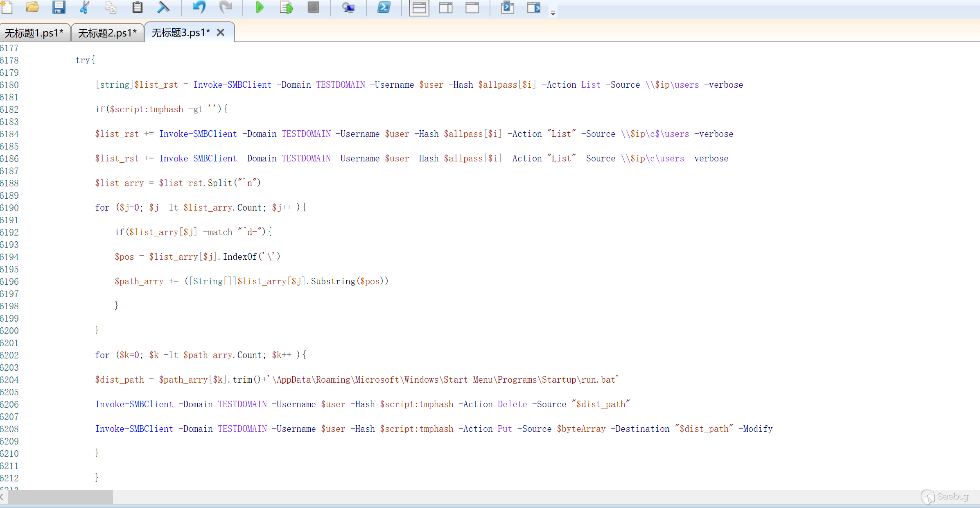Switch to 无标题2.ps1 tab
The height and width of the screenshot is (508, 980).
(107, 33)
